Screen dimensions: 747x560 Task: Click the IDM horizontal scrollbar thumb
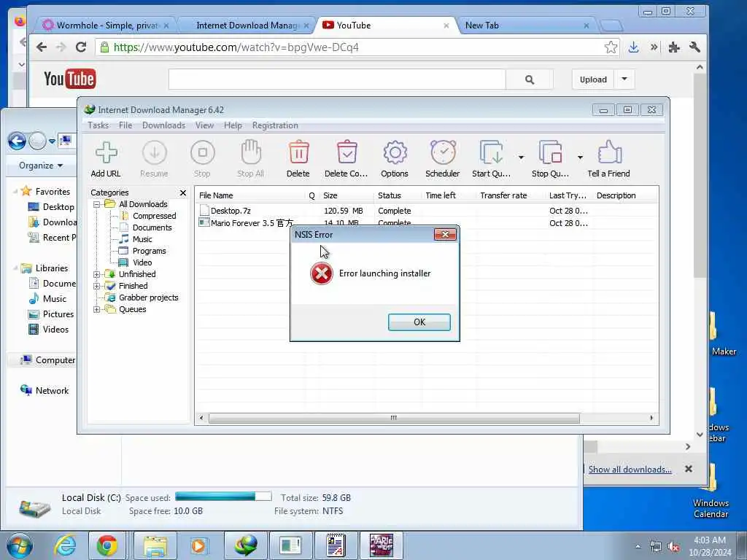coord(394,418)
